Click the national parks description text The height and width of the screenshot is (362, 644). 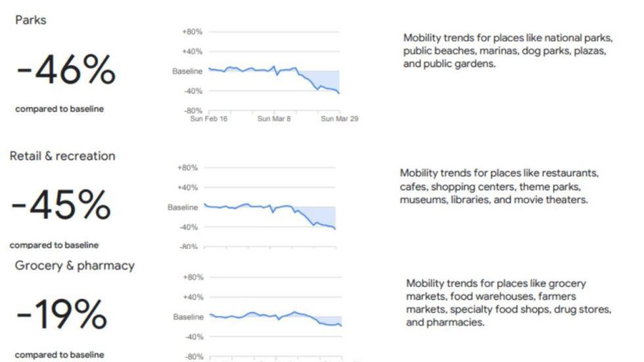(x=508, y=51)
